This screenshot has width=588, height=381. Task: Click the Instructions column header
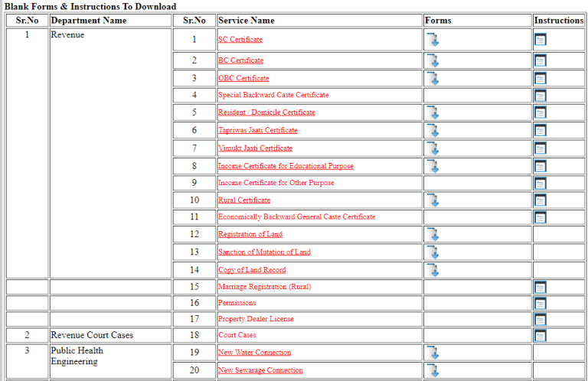559,21
